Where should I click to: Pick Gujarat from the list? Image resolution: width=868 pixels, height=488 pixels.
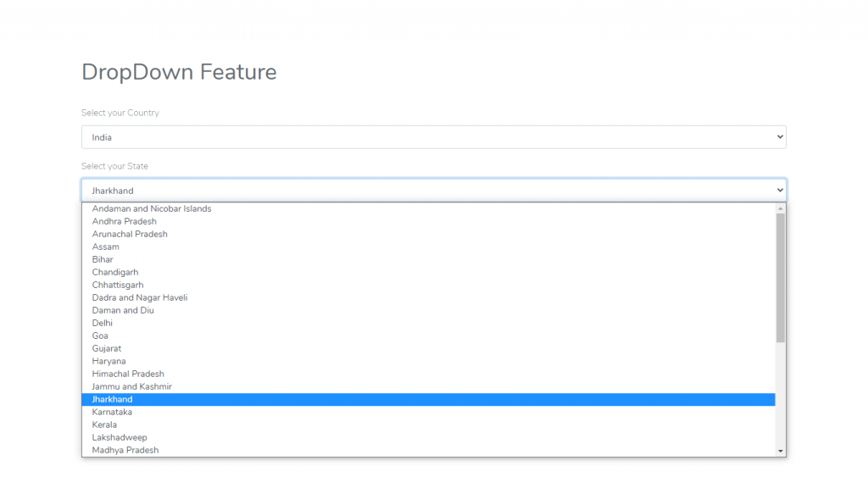(x=107, y=348)
